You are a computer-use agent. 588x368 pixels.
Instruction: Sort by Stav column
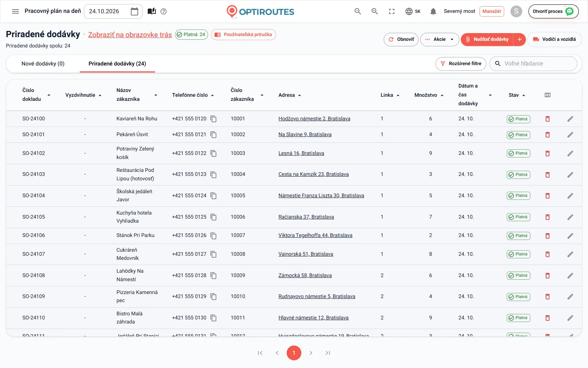[x=517, y=95]
